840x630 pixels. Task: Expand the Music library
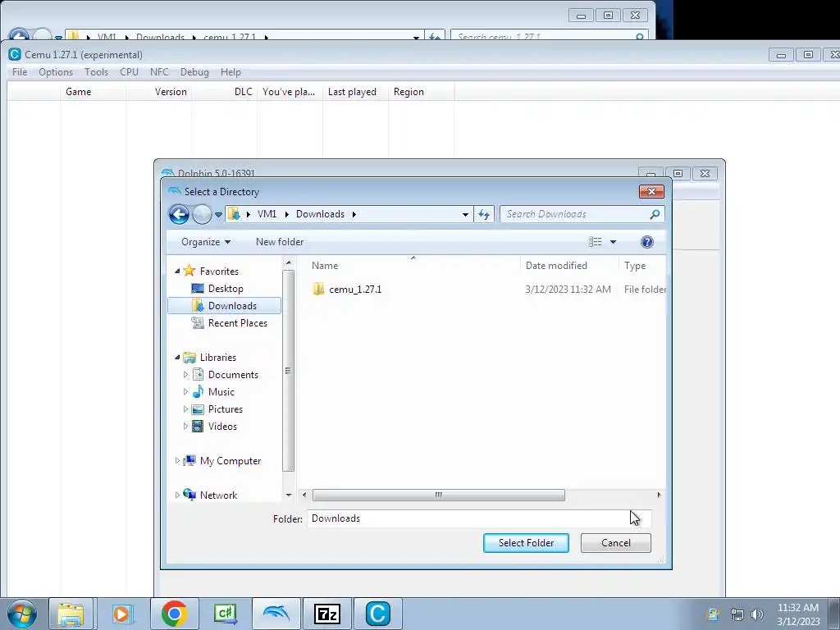pos(186,391)
